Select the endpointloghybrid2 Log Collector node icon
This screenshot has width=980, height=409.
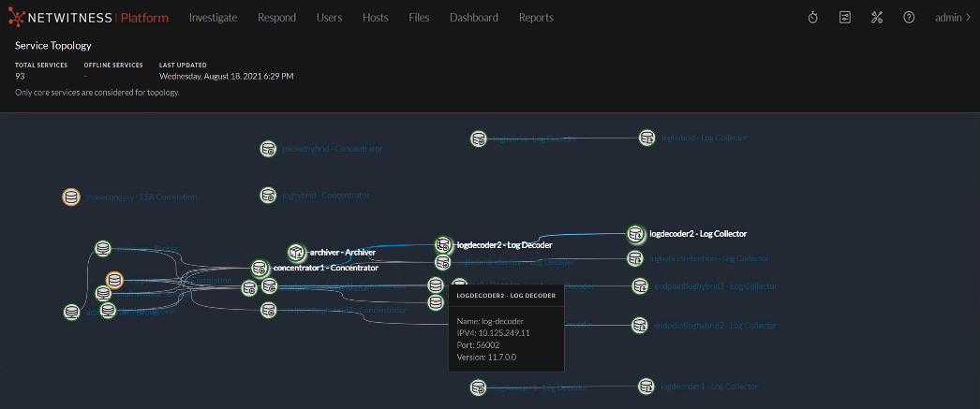[639, 326]
